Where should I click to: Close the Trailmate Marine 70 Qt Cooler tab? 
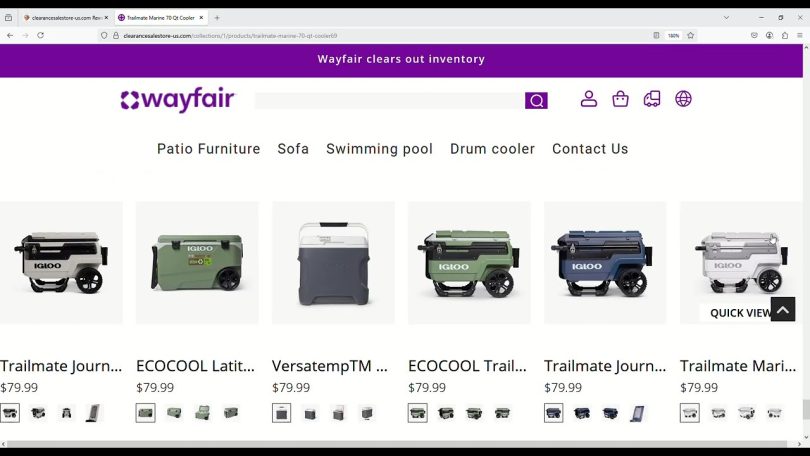[201, 18]
